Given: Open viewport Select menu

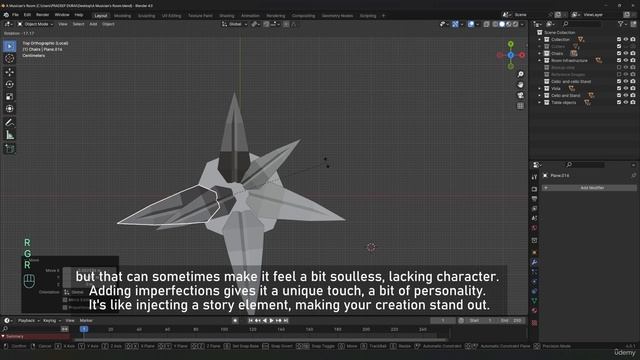Looking at the screenshot, I should point(78,24).
